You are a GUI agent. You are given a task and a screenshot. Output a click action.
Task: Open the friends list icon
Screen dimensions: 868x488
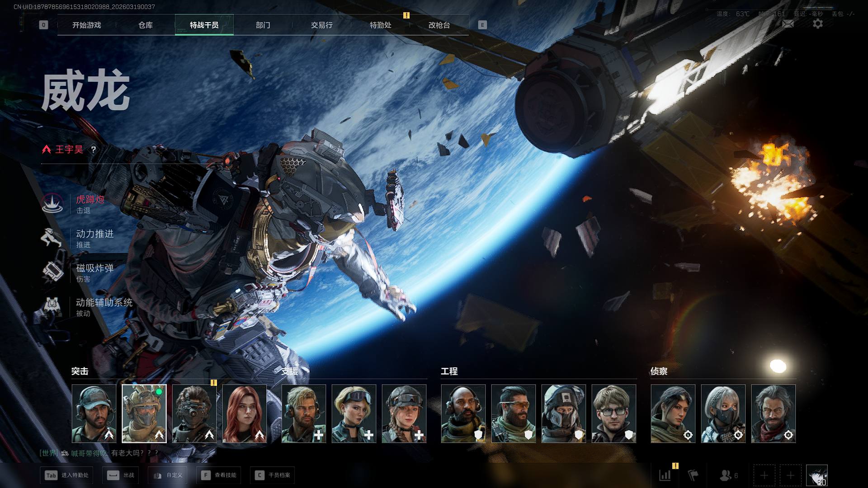726,475
